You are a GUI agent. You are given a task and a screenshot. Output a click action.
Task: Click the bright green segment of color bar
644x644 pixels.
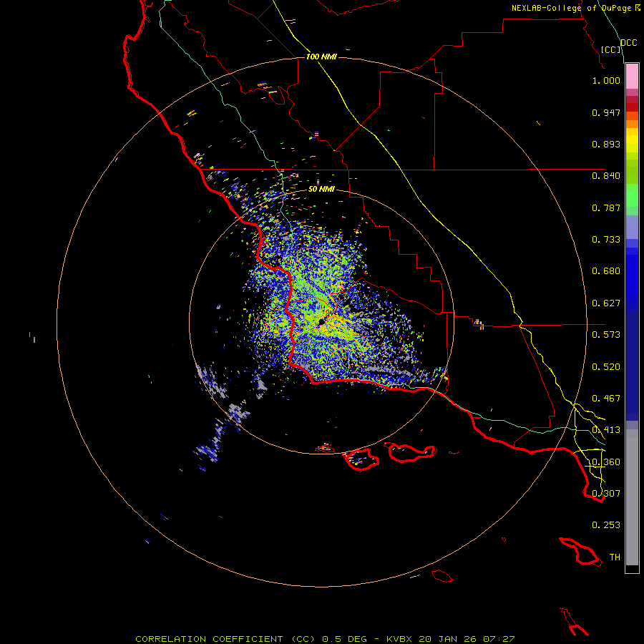(x=632, y=195)
